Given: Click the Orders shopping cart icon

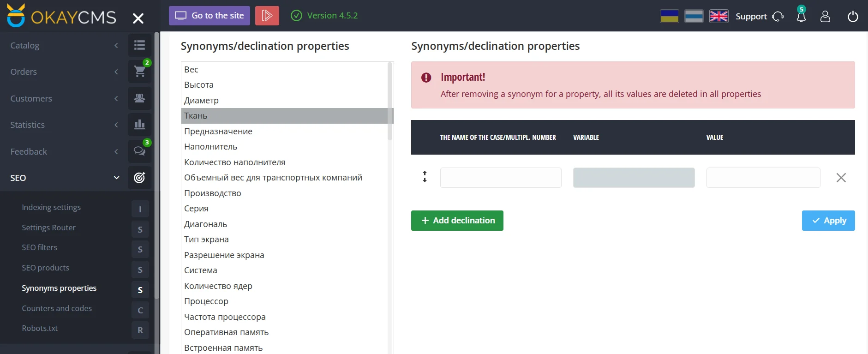Looking at the screenshot, I should (x=139, y=72).
